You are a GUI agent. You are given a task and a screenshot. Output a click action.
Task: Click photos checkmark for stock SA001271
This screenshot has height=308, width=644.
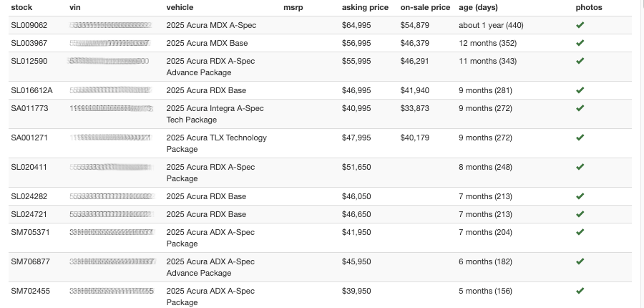tap(580, 138)
